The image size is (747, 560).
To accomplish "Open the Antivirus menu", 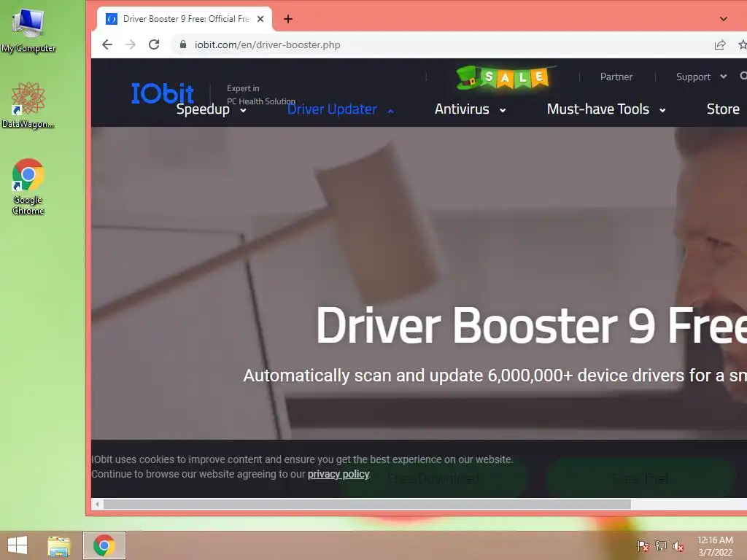I will coord(462,109).
